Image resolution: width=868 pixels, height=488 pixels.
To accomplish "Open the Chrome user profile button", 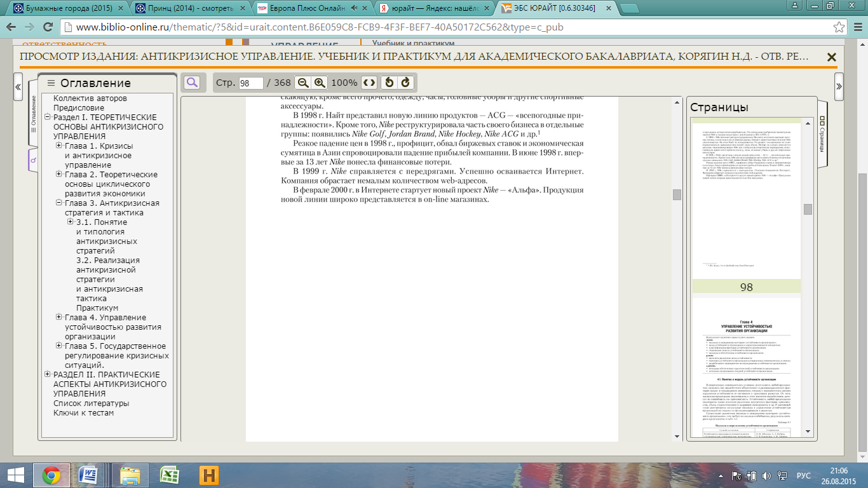I will click(794, 4).
